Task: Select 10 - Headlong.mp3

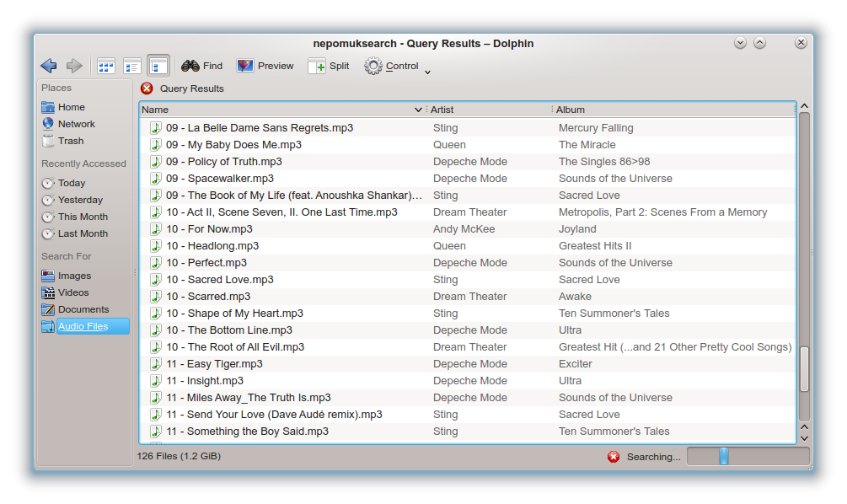Action: pos(212,246)
